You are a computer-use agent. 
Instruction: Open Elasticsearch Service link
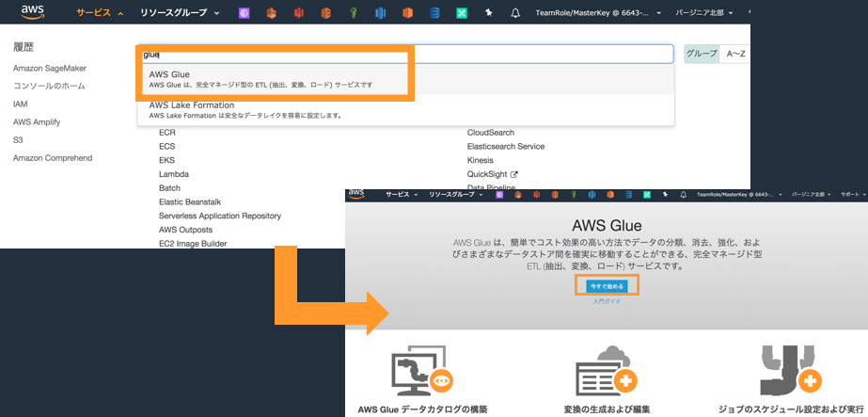506,146
